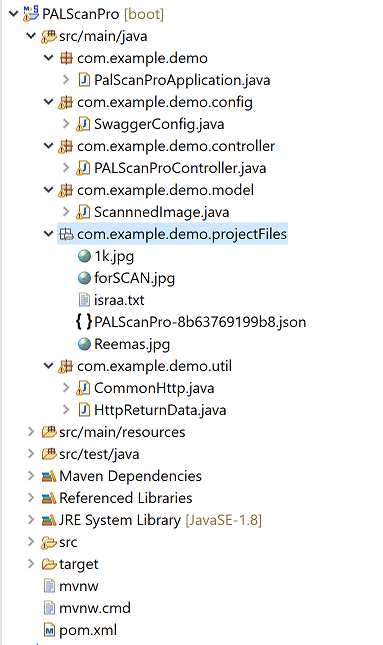Click the src/main/resources folder icon

(x=49, y=432)
